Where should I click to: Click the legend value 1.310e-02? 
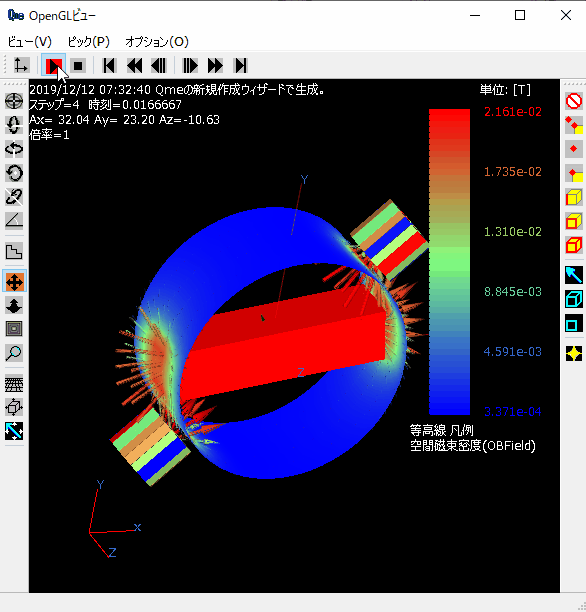click(513, 232)
